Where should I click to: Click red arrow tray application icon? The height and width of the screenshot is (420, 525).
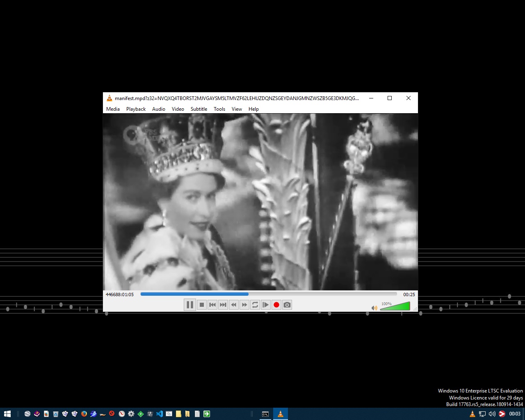pos(502,414)
